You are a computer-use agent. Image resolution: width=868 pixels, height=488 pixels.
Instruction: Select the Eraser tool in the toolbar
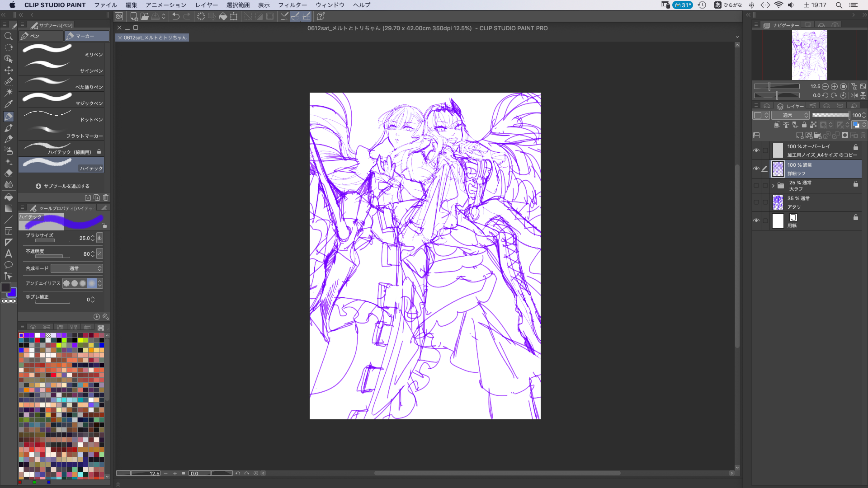pyautogui.click(x=9, y=173)
